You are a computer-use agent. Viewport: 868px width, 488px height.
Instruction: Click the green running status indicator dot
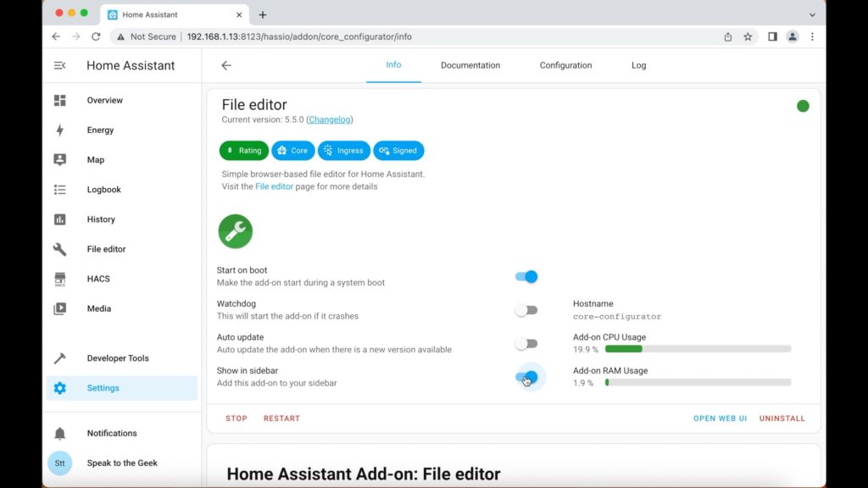point(803,106)
